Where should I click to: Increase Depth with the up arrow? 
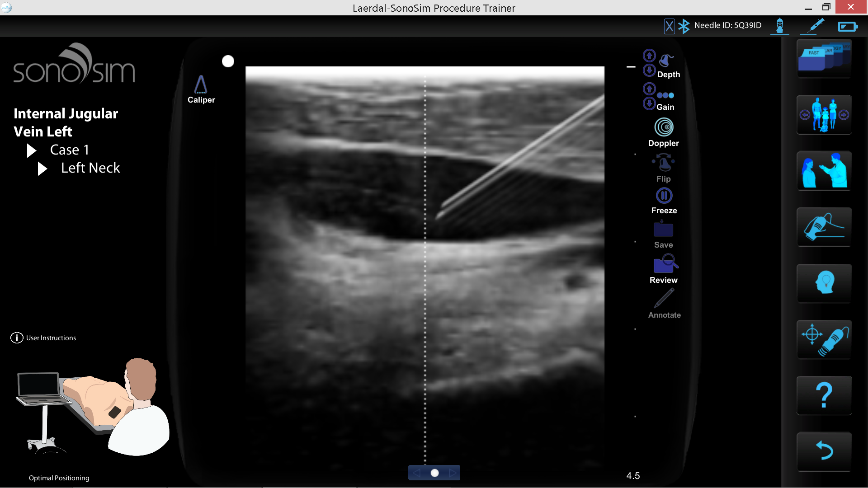coord(649,55)
